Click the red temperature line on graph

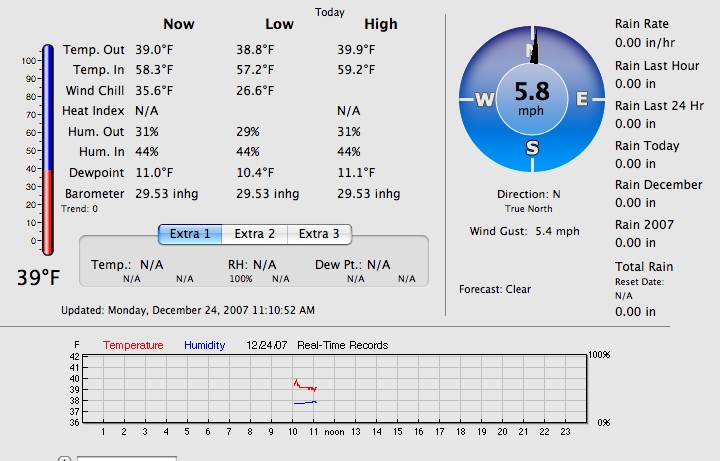point(305,387)
